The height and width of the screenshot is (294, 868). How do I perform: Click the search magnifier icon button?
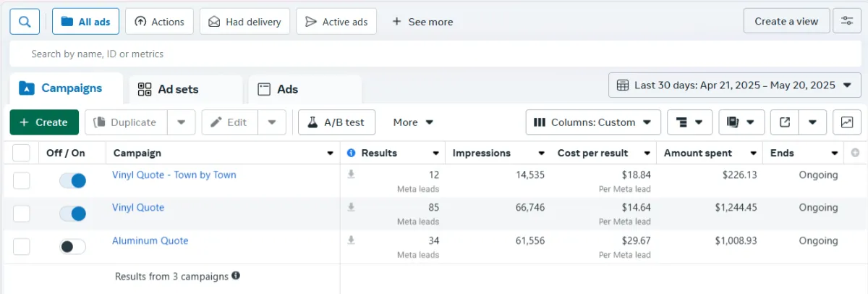[x=25, y=22]
